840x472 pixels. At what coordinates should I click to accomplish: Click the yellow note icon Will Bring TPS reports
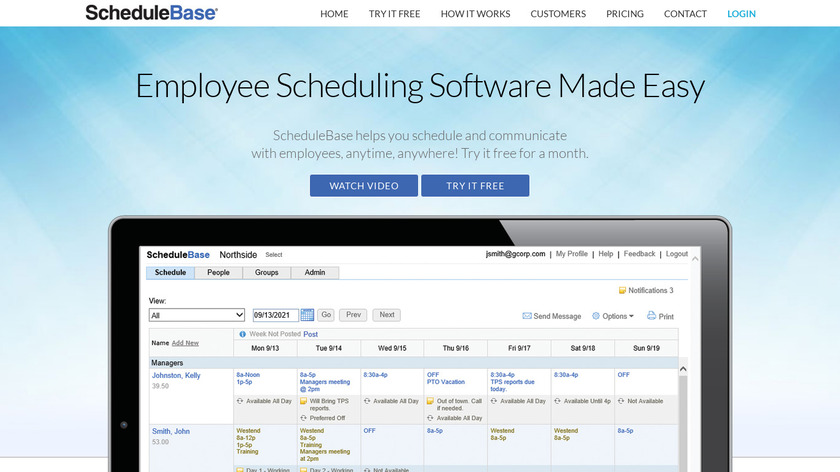(x=303, y=401)
